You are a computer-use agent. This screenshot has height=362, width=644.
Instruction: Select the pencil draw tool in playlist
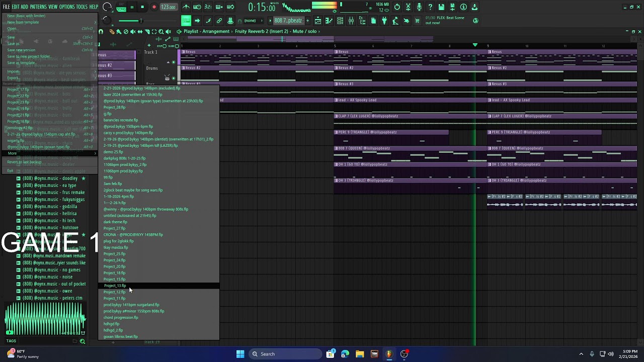coord(112,32)
